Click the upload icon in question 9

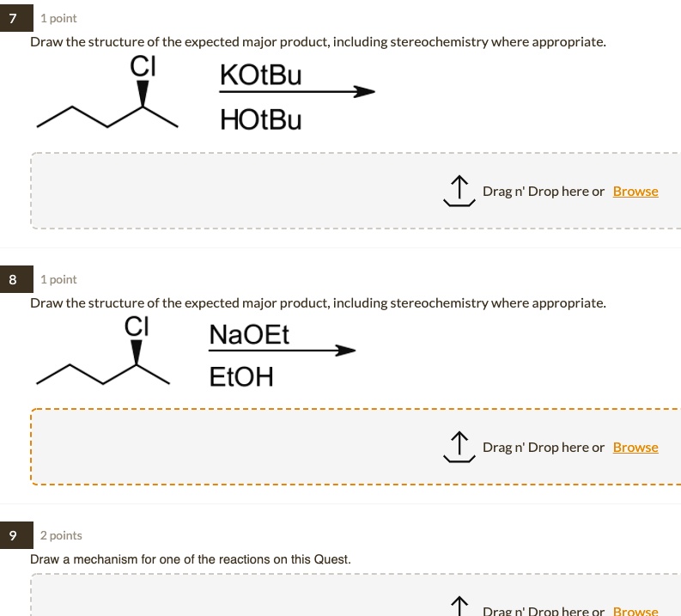click(x=459, y=607)
